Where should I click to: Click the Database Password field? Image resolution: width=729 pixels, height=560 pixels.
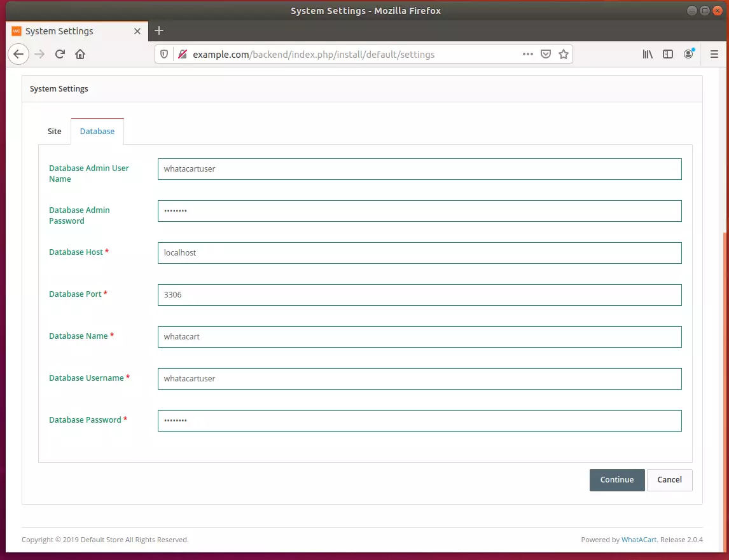[419, 421]
